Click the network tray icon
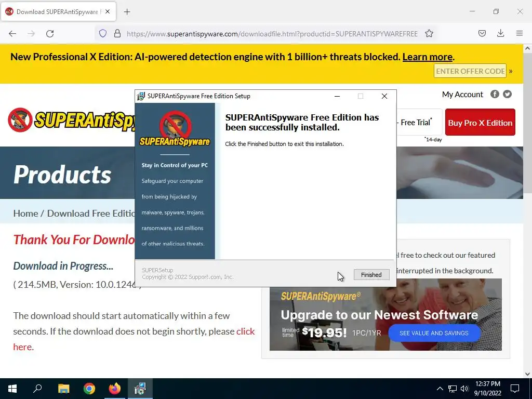 (x=453, y=389)
